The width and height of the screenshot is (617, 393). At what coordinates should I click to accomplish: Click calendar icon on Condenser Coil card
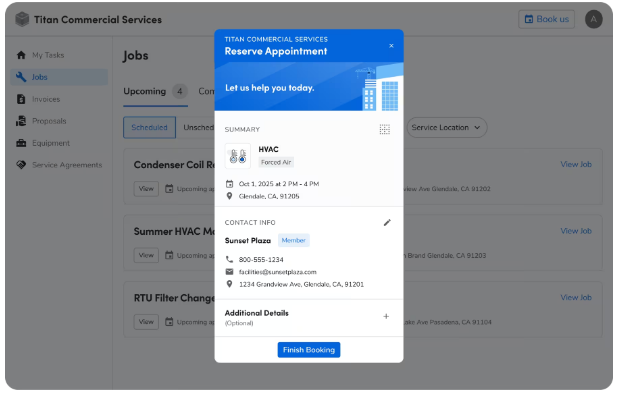pyautogui.click(x=169, y=189)
